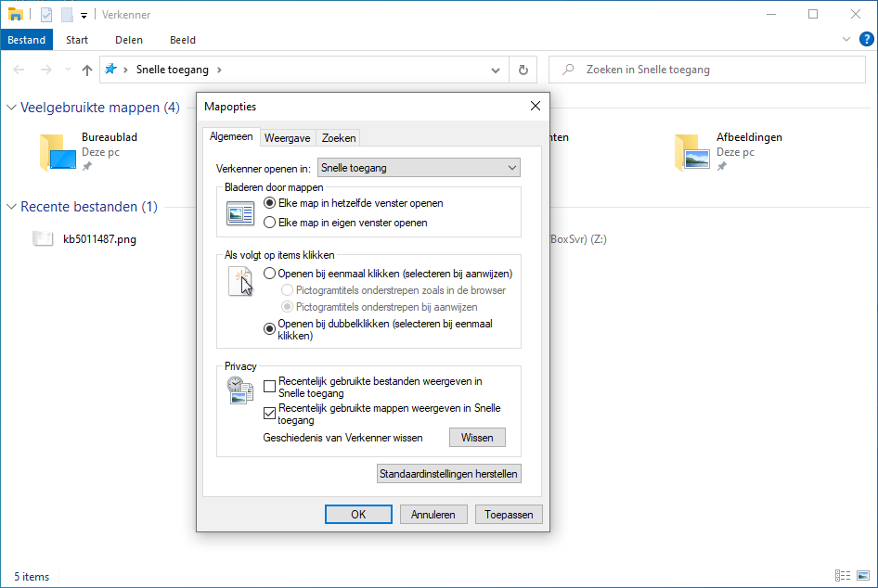
Task: Collapse the 'Recente bestanden' section
Action: point(11,207)
